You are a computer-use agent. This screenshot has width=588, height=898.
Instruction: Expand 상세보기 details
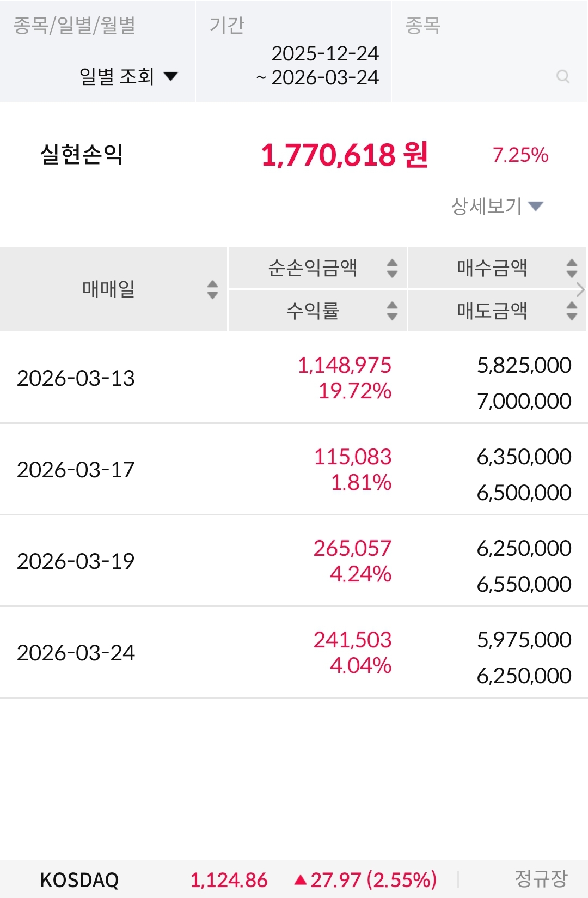498,206
